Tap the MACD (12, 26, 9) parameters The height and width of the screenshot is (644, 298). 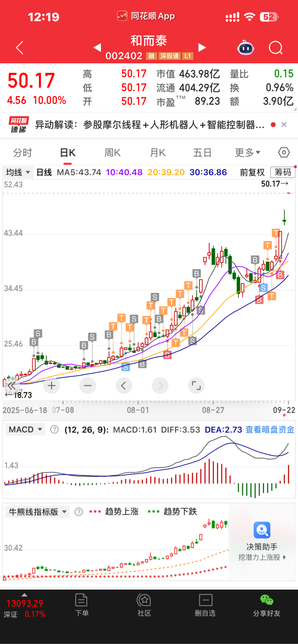(x=87, y=429)
